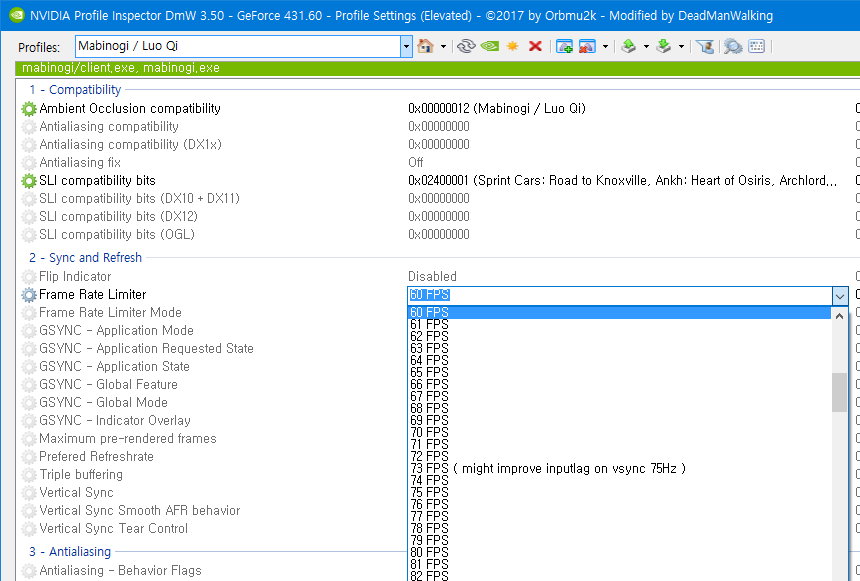Select the Flip Indicator value Disabled
Image resolution: width=860 pixels, height=581 pixels.
pyautogui.click(x=432, y=277)
